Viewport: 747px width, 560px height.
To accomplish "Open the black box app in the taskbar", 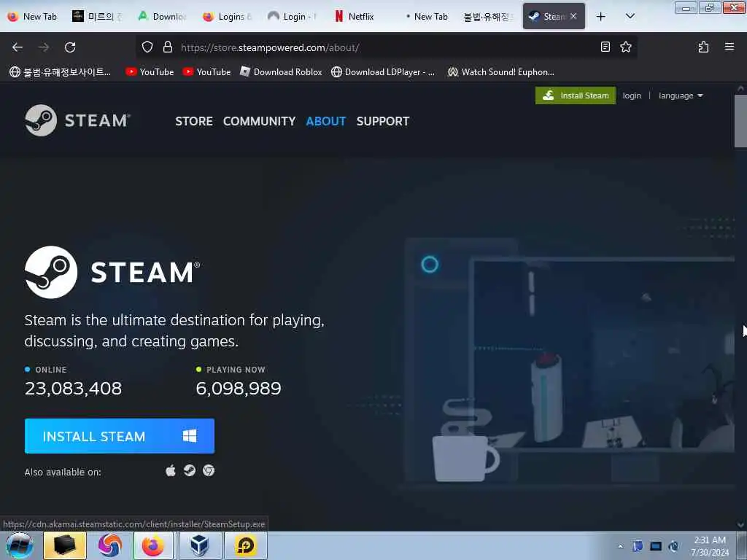I will tap(65, 545).
